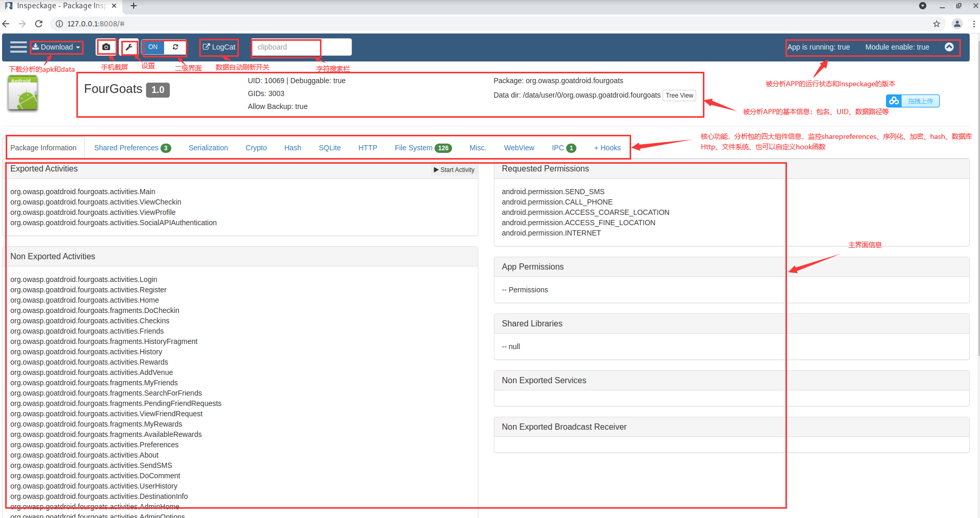Select activities.ViewCheckin entry

tap(95, 202)
